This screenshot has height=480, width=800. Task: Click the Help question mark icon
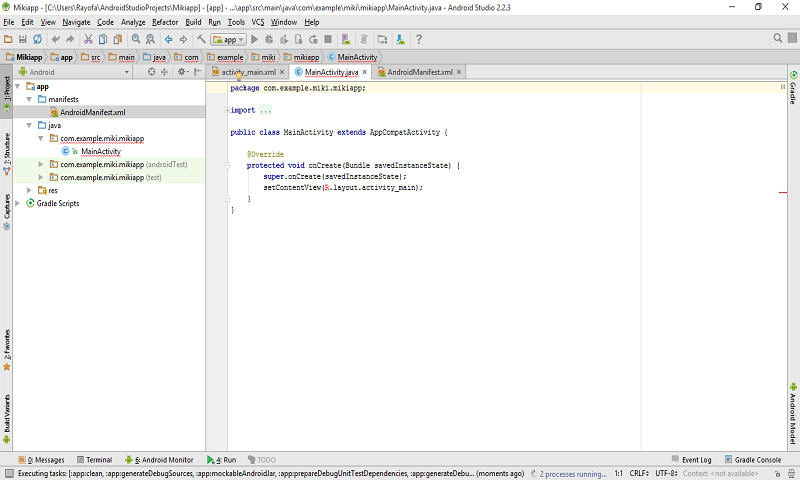point(419,39)
